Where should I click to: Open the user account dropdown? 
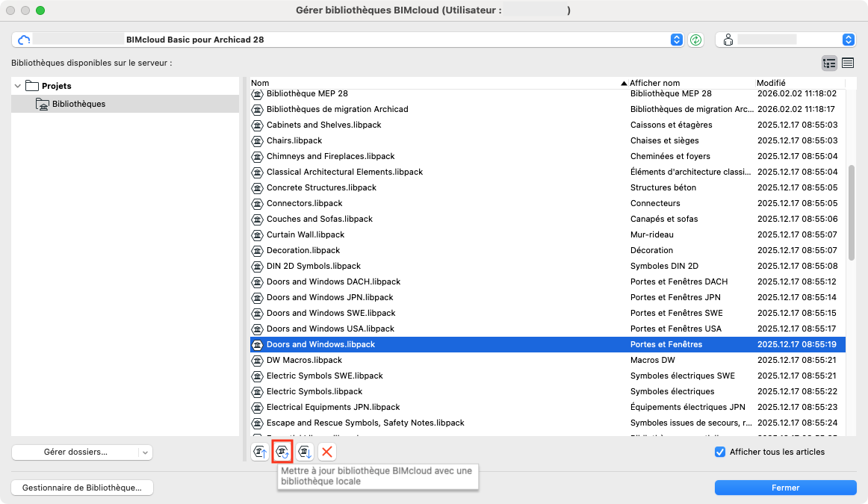coord(848,40)
